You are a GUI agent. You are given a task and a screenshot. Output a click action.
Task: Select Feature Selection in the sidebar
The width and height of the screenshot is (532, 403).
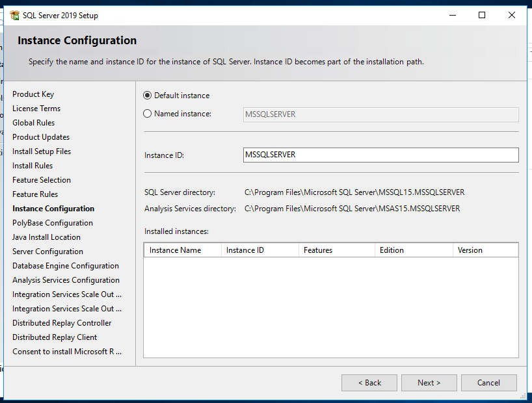[42, 180]
